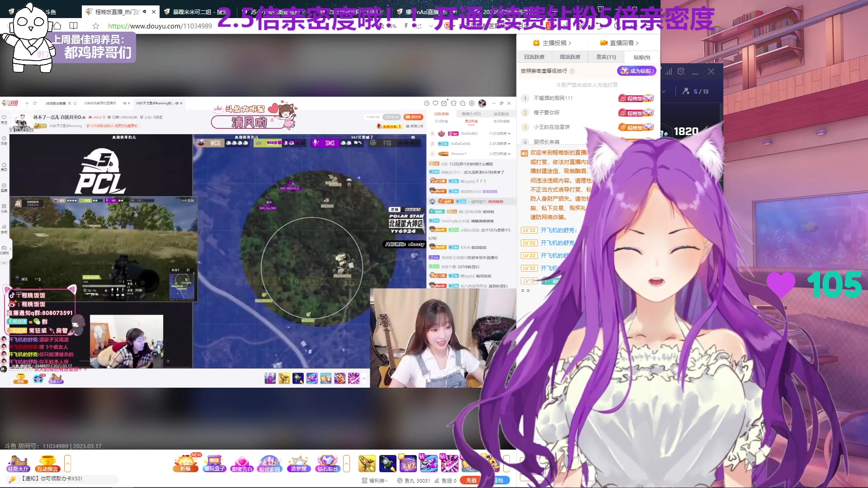The height and width of the screenshot is (488, 868).
Task: Open the 潮玩盒子 toy box icon
Action: click(214, 463)
